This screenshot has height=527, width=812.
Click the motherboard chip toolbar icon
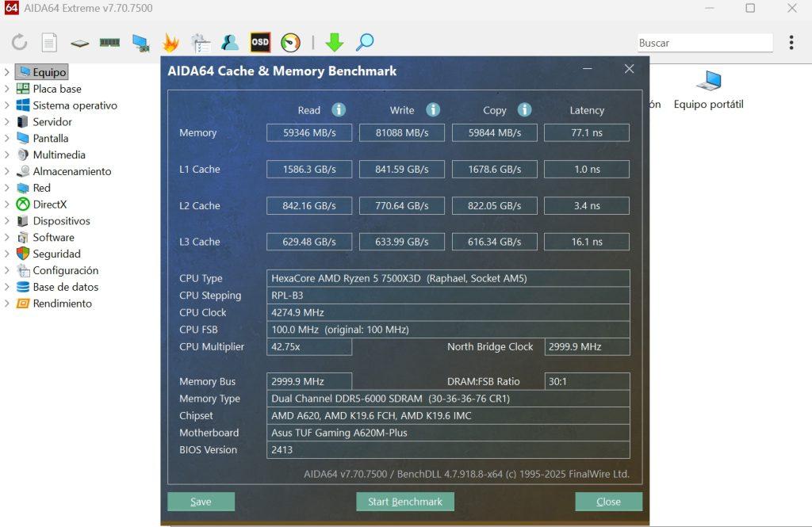point(80,43)
